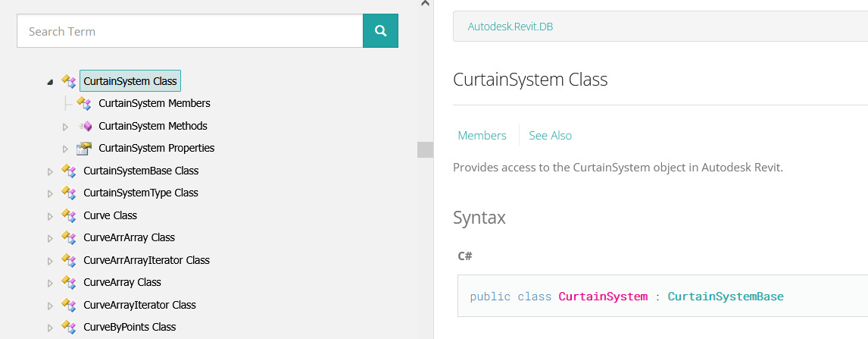Focus the Search Term input field
Viewport: 868px width, 339px height.
(x=190, y=31)
